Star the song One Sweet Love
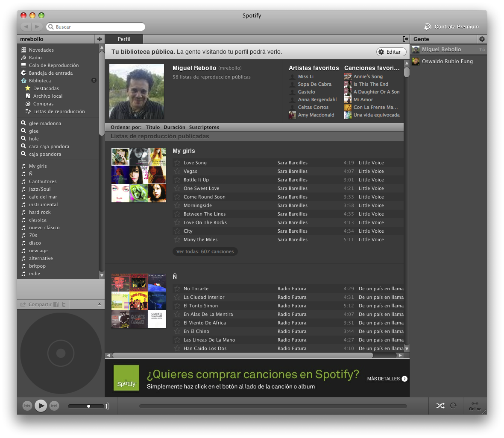Viewport: 504px width, 438px height. (177, 188)
